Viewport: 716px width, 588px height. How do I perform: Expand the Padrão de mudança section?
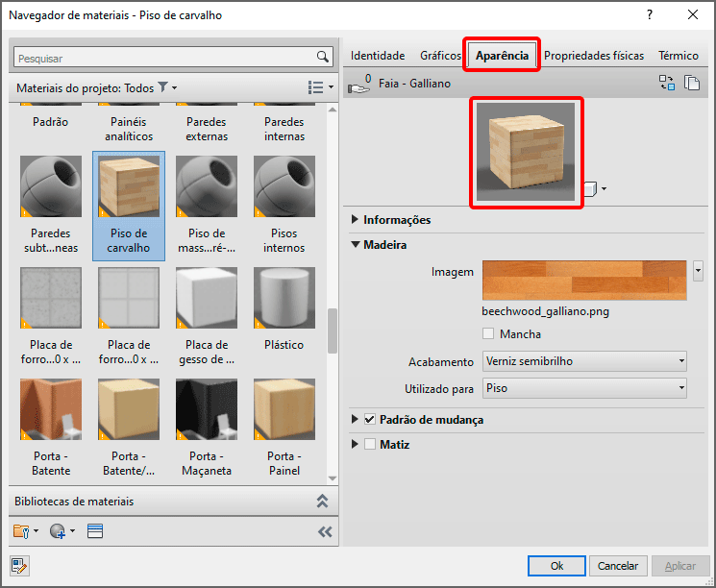[355, 419]
